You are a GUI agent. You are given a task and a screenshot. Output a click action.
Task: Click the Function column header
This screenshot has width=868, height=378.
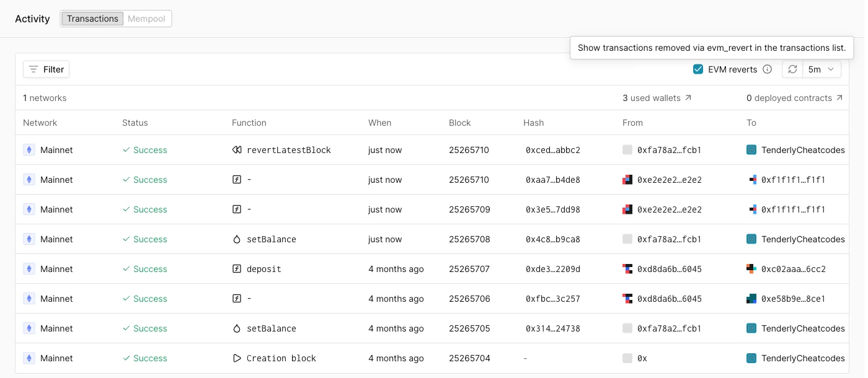pos(249,123)
